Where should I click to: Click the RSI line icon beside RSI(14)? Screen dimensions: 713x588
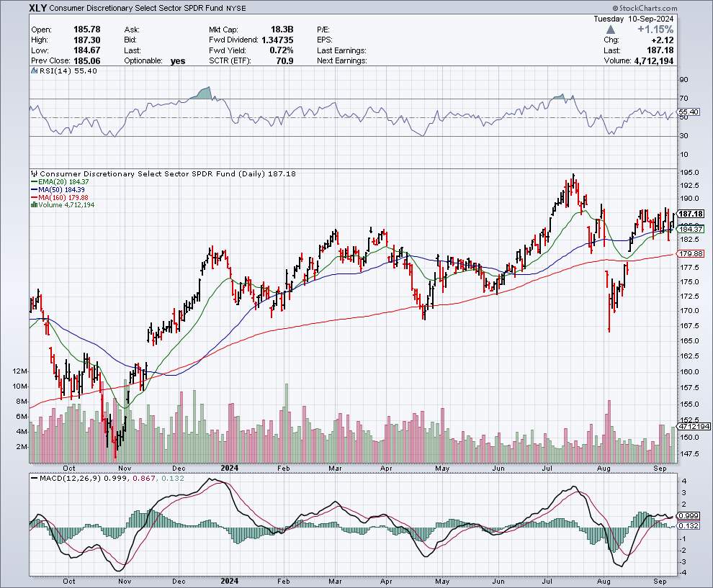pyautogui.click(x=34, y=71)
